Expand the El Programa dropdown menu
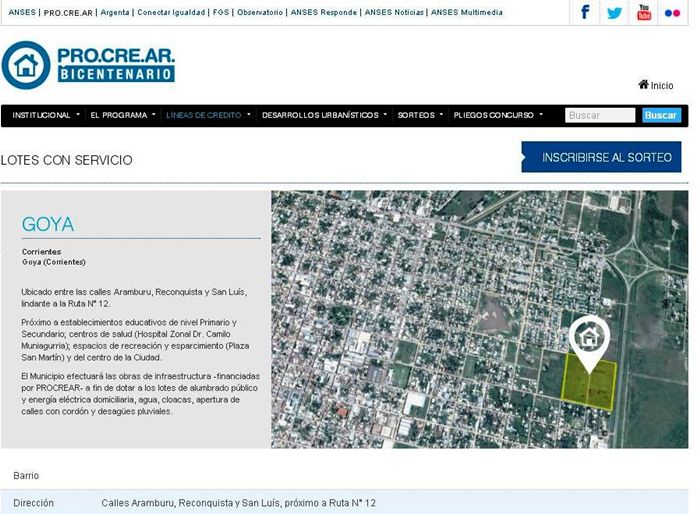Viewport: 700px width, 514px height. point(122,116)
